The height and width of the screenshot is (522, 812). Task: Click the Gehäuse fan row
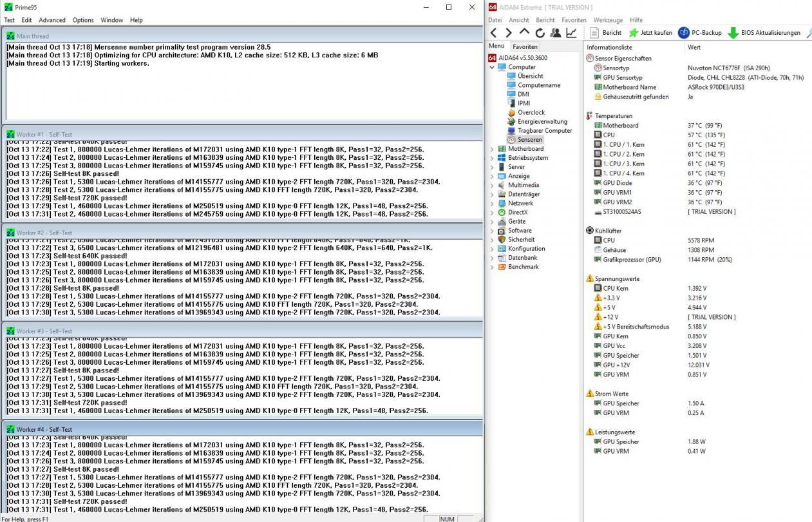(698, 250)
